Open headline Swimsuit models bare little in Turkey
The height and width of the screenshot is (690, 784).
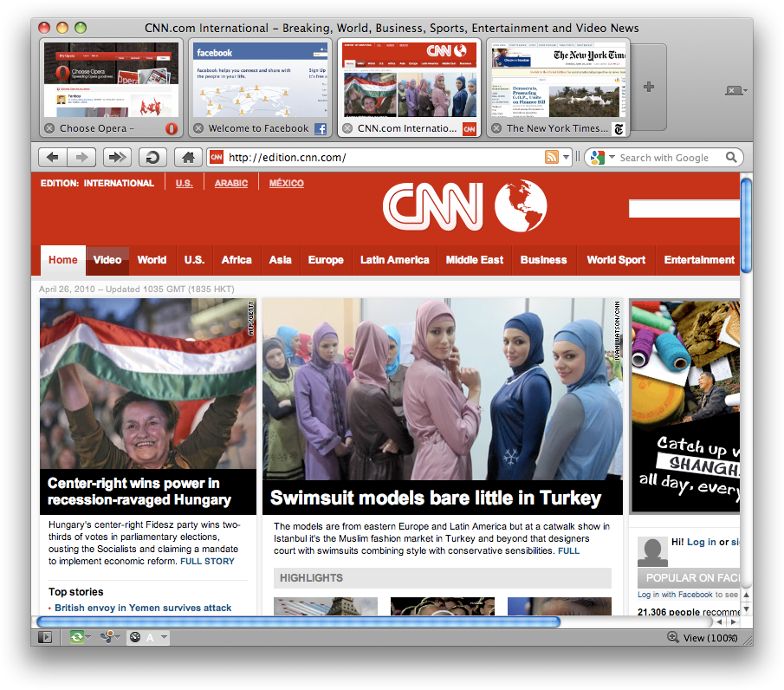click(436, 498)
